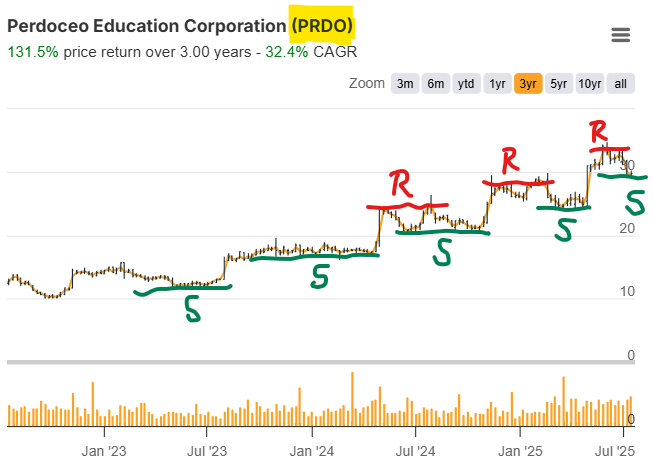This screenshot has height=465, width=654.
Task: Select the 10yr zoom range
Action: tap(590, 84)
